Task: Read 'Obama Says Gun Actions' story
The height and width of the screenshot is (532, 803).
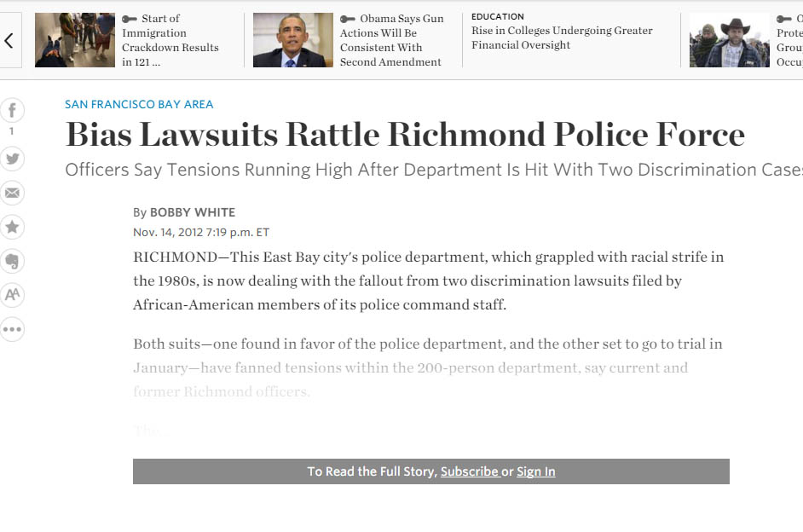Action: tap(391, 40)
